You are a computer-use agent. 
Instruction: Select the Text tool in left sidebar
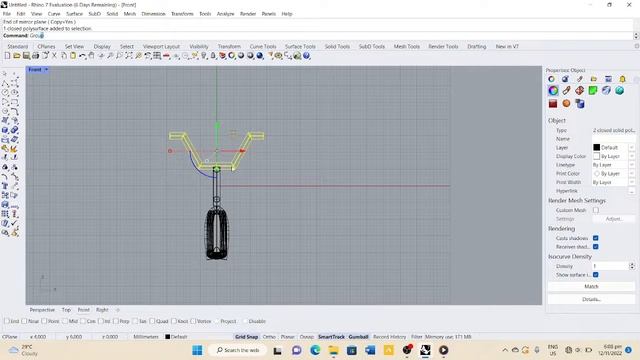(x=5, y=186)
